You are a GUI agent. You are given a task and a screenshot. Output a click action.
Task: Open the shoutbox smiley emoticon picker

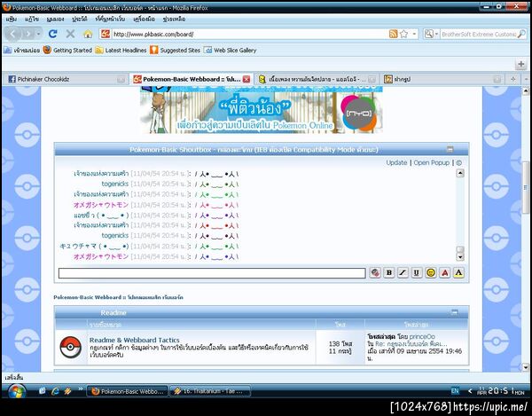tap(431, 273)
